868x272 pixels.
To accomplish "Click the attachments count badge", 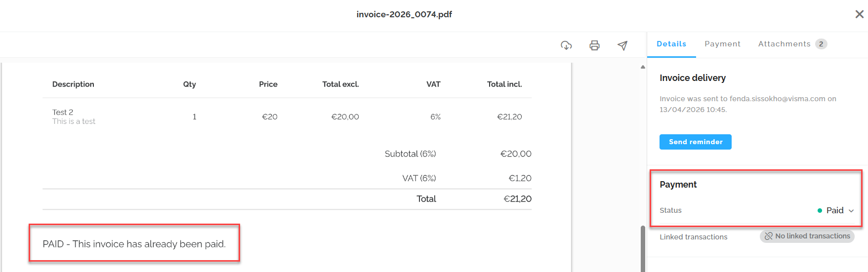I will coord(821,44).
